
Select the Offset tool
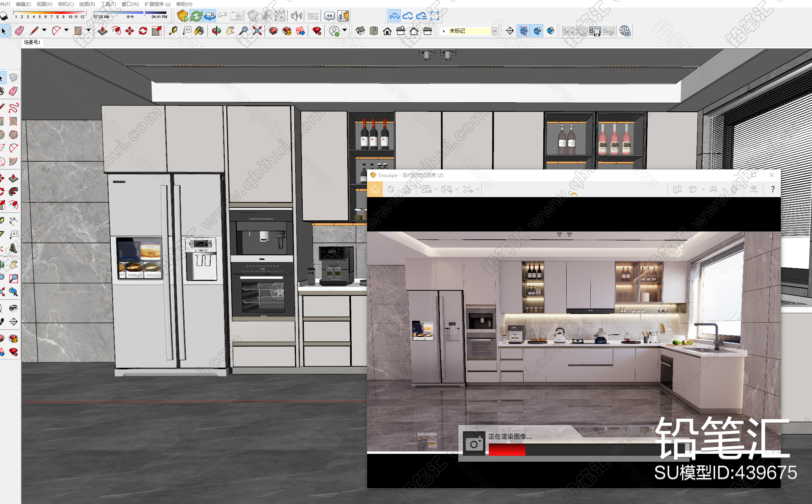coord(116,31)
